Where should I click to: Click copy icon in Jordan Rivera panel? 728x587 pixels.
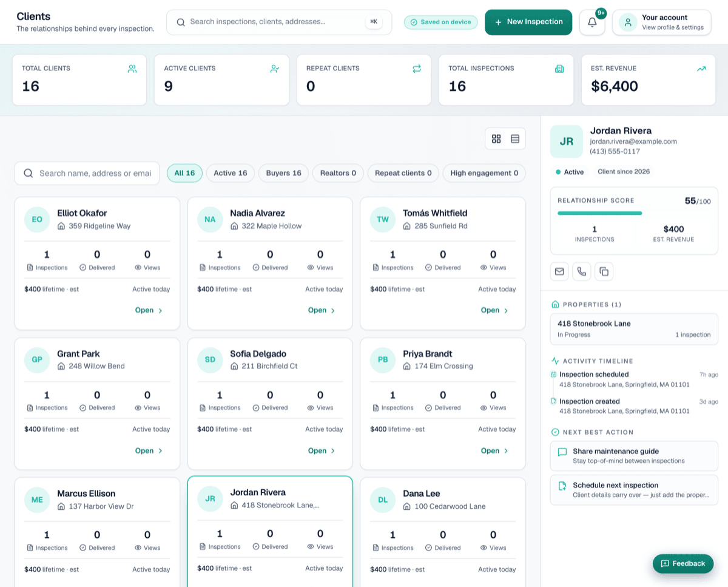coord(604,271)
